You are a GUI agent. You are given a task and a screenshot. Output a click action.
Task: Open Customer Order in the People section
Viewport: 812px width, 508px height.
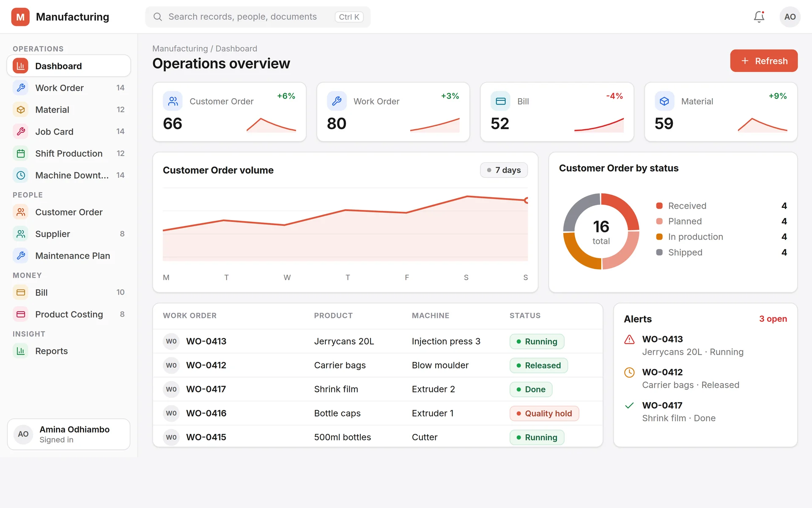[69, 212]
